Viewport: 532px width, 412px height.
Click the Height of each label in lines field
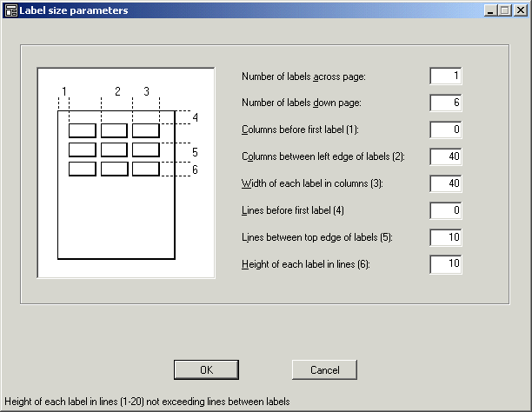click(x=445, y=264)
